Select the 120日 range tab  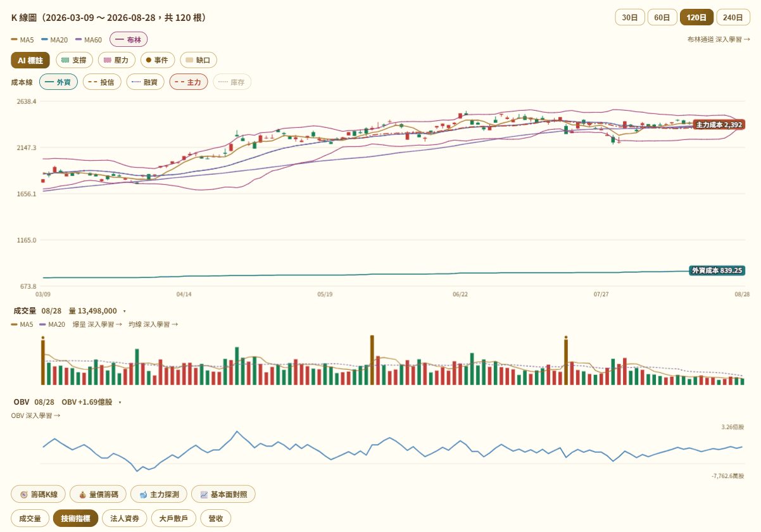(x=696, y=17)
